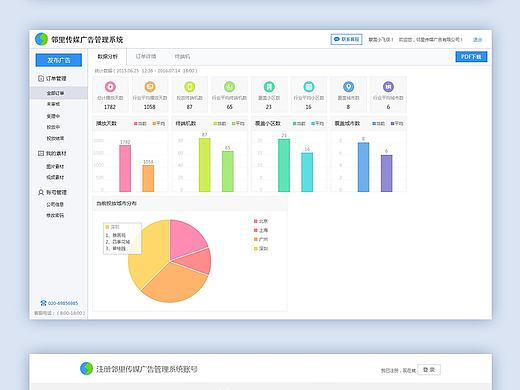The width and height of the screenshot is (520, 390).
Task: Click the yellow-green terminal count icon above 87
Action: (189, 87)
